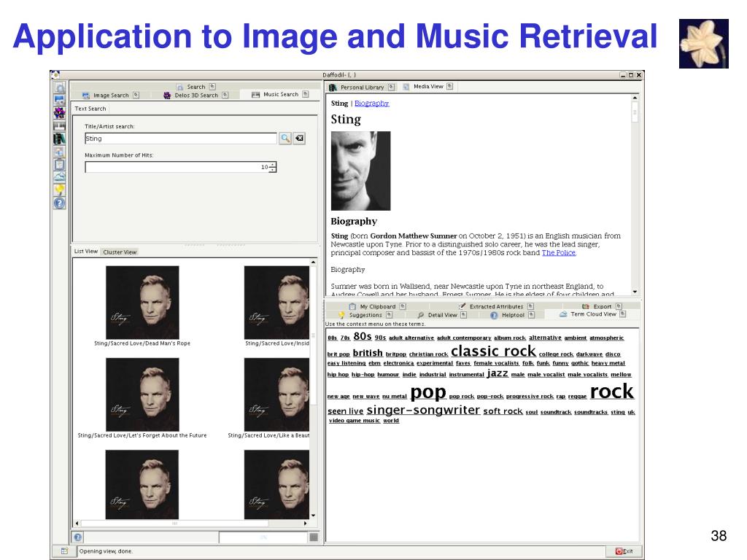The height and width of the screenshot is (560, 747).
Task: Select the Term Cloud View tab
Action: click(592, 314)
